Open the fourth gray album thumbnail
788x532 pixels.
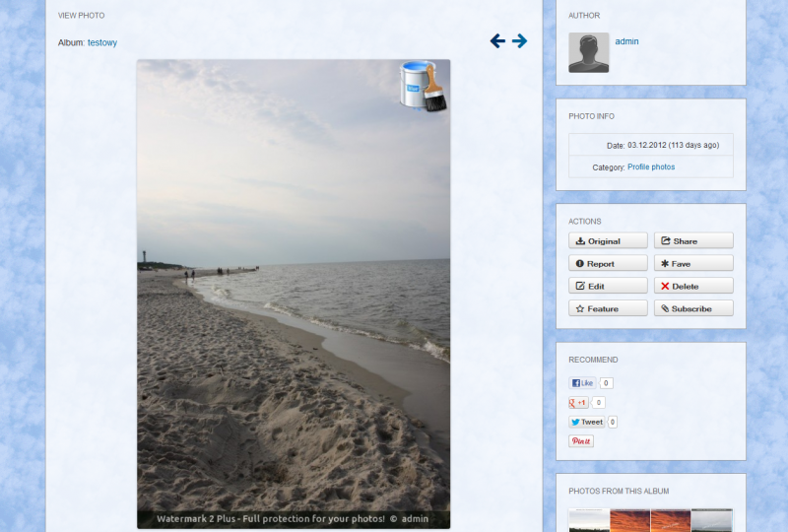[711, 520]
